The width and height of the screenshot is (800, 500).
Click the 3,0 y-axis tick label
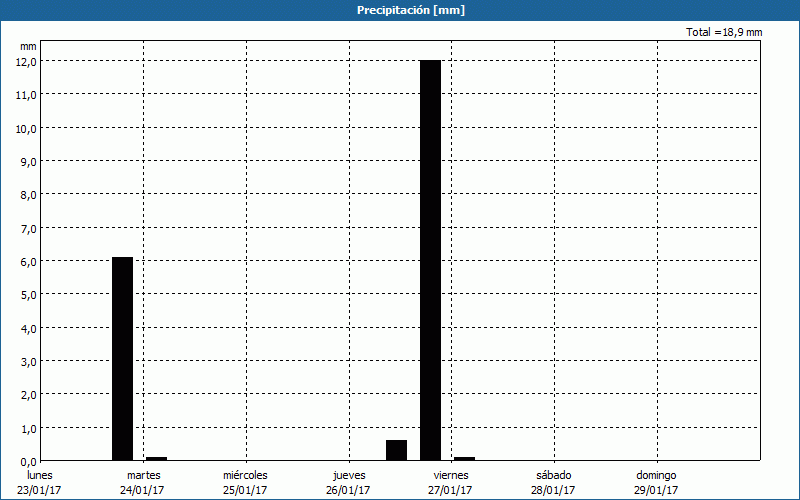tap(29, 361)
